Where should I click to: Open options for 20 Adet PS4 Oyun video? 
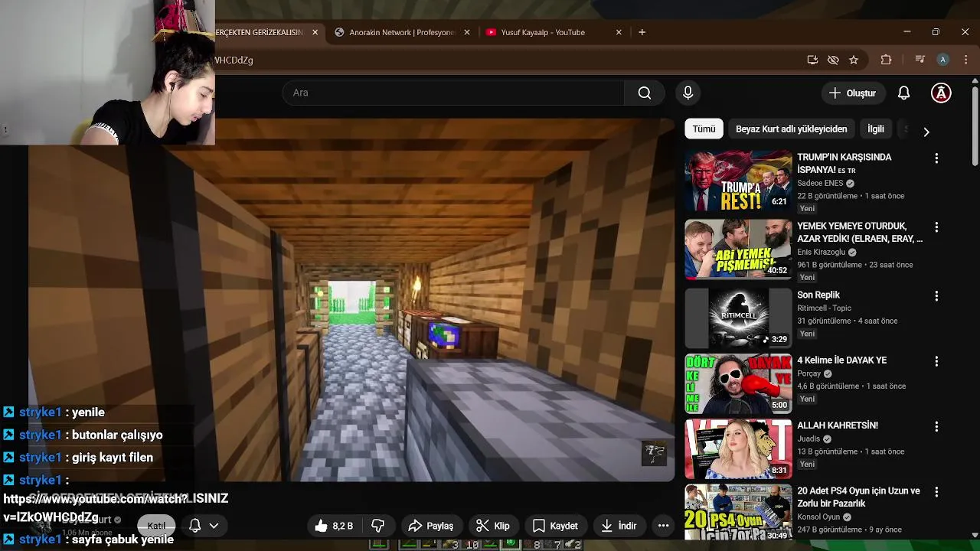(x=936, y=492)
